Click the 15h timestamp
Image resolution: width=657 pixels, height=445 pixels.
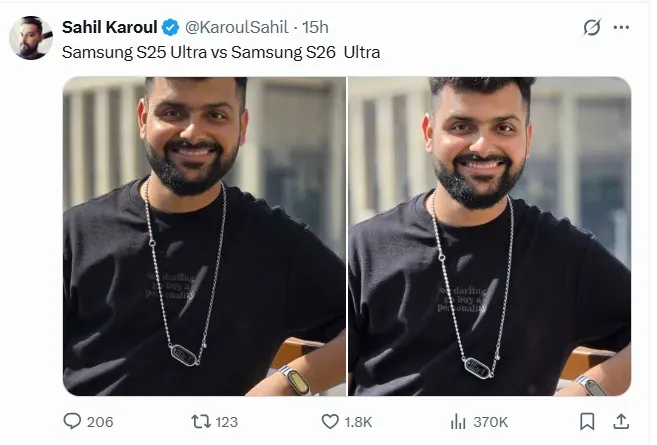[x=314, y=26]
